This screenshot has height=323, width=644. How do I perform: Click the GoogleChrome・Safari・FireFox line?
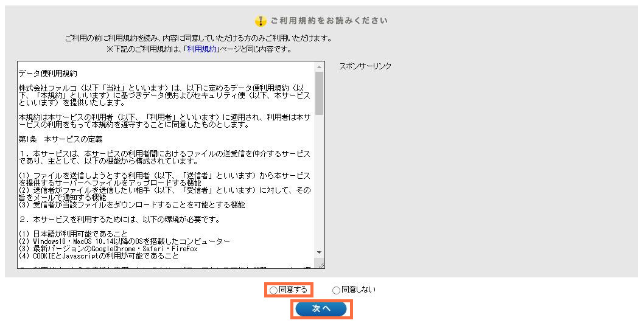pos(108,249)
